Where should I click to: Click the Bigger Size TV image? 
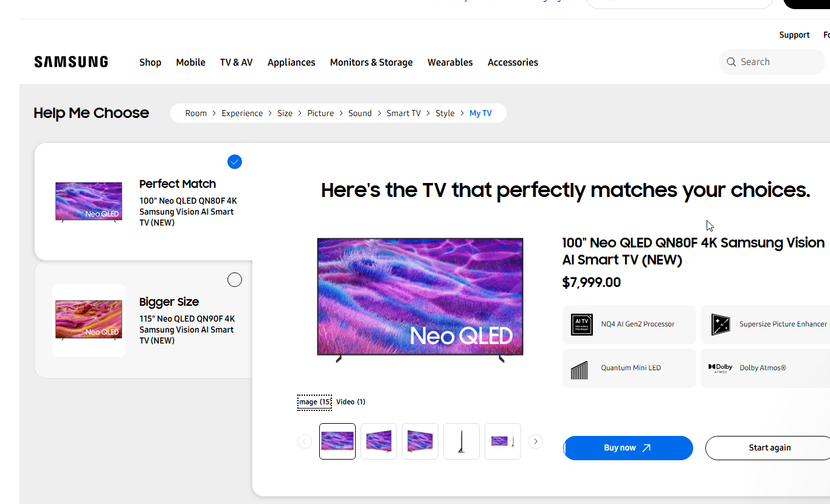[x=89, y=320]
